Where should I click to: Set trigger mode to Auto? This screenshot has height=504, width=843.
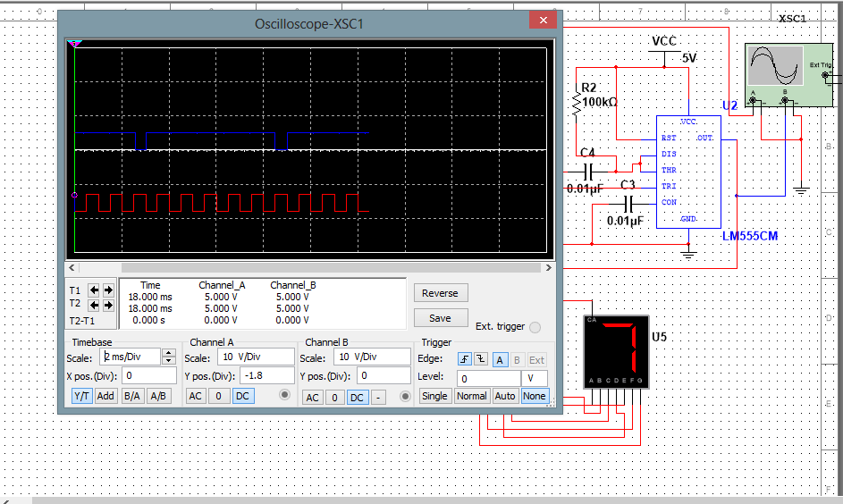(505, 396)
